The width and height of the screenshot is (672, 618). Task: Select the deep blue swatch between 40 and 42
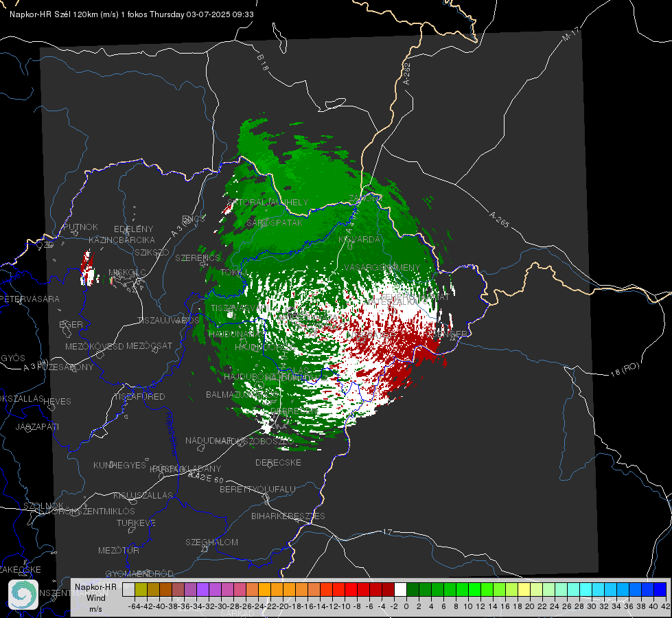click(x=660, y=589)
